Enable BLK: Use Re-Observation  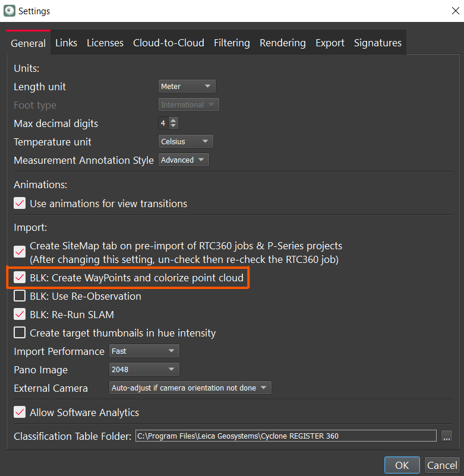20,296
